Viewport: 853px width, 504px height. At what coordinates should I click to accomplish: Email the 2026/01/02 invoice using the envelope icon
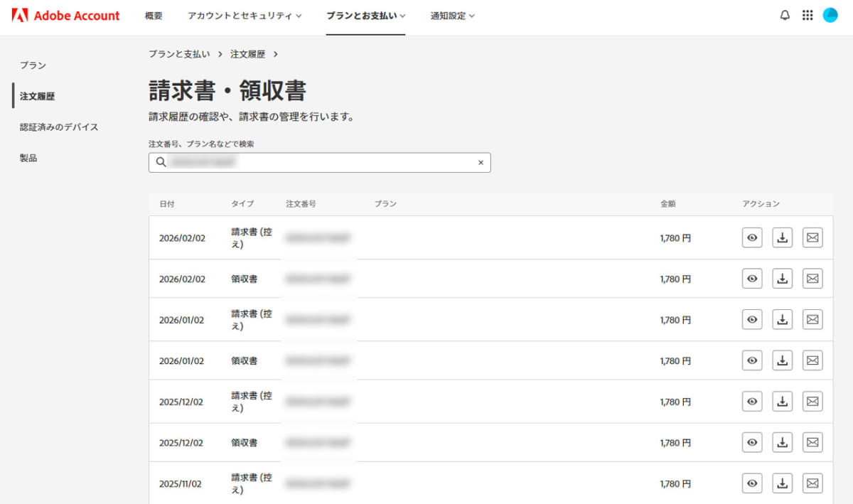[x=812, y=319]
